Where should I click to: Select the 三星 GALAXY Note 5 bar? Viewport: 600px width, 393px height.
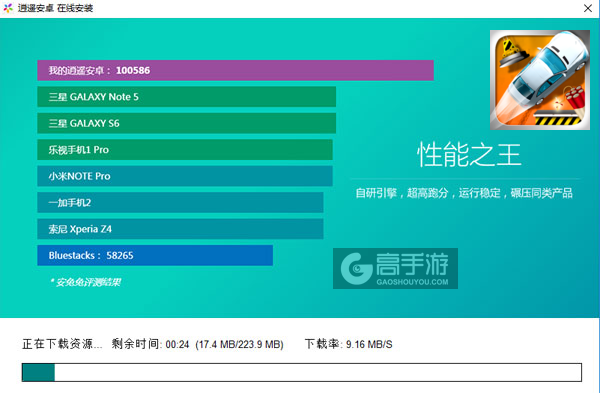pyautogui.click(x=186, y=96)
